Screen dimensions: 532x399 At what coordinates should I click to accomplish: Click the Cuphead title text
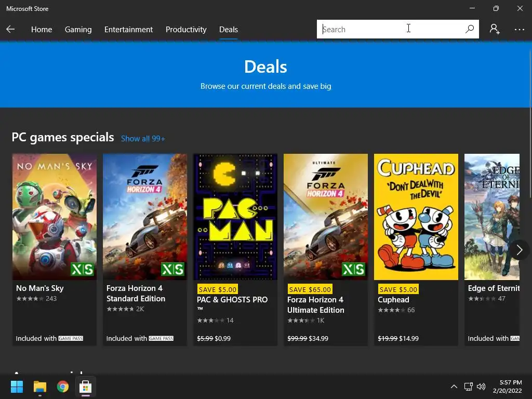(x=393, y=300)
